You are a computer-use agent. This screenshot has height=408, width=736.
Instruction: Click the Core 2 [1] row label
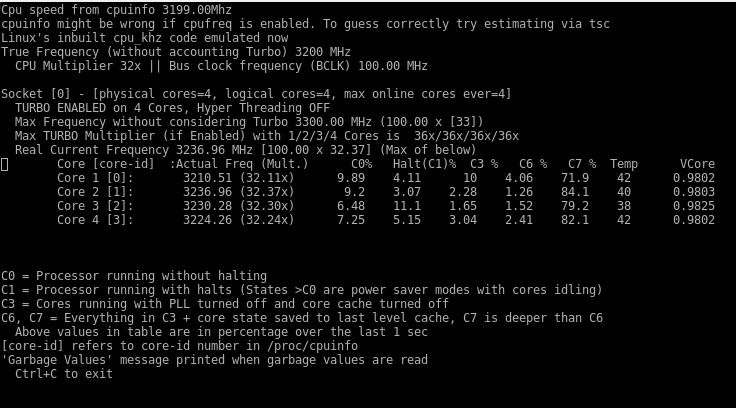point(95,192)
